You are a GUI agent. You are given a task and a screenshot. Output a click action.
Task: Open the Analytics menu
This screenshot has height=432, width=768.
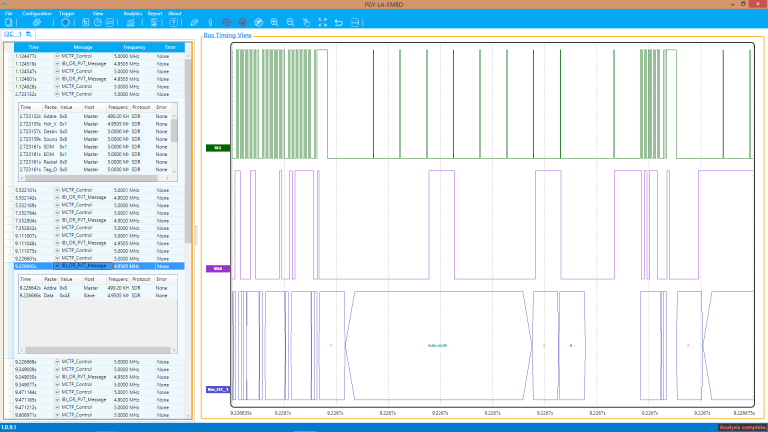[133, 14]
